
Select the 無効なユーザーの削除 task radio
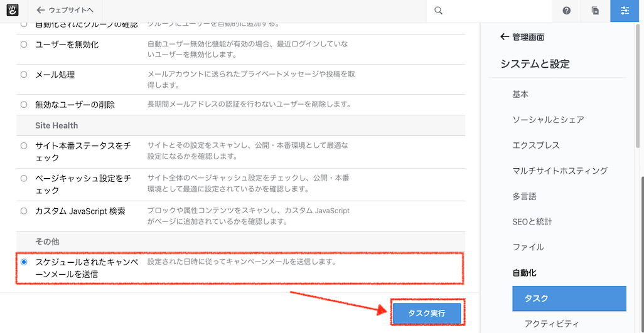pyautogui.click(x=24, y=105)
